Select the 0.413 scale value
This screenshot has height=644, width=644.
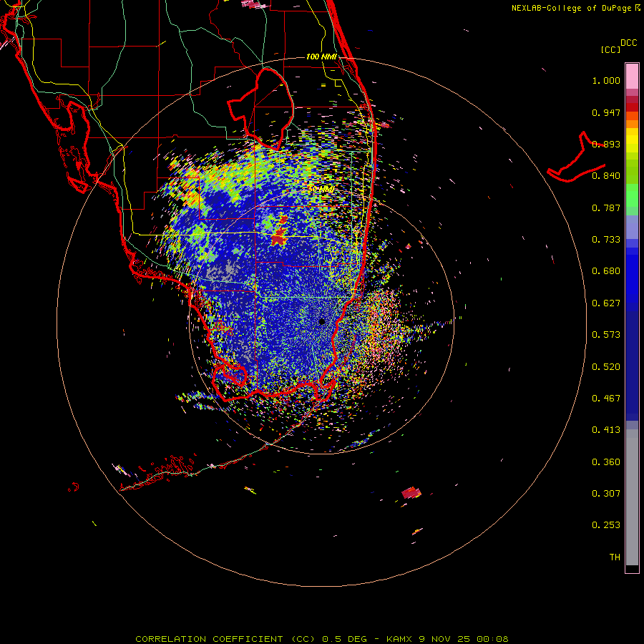606,430
